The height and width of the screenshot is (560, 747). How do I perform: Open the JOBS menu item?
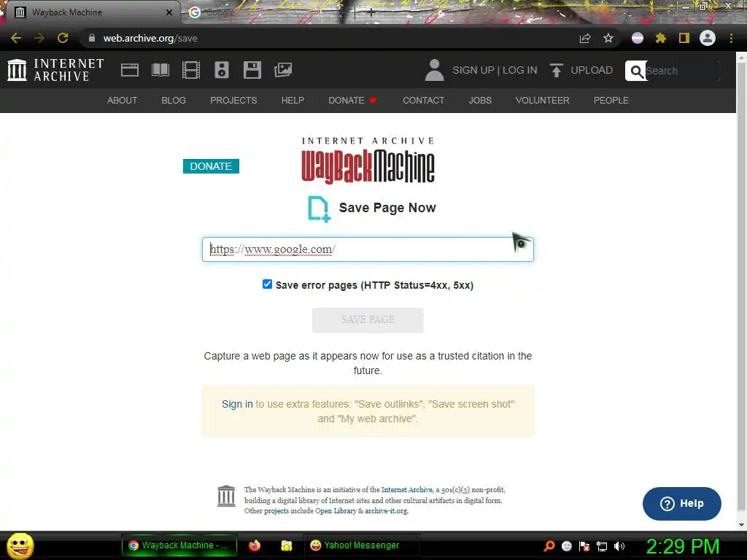(x=480, y=101)
